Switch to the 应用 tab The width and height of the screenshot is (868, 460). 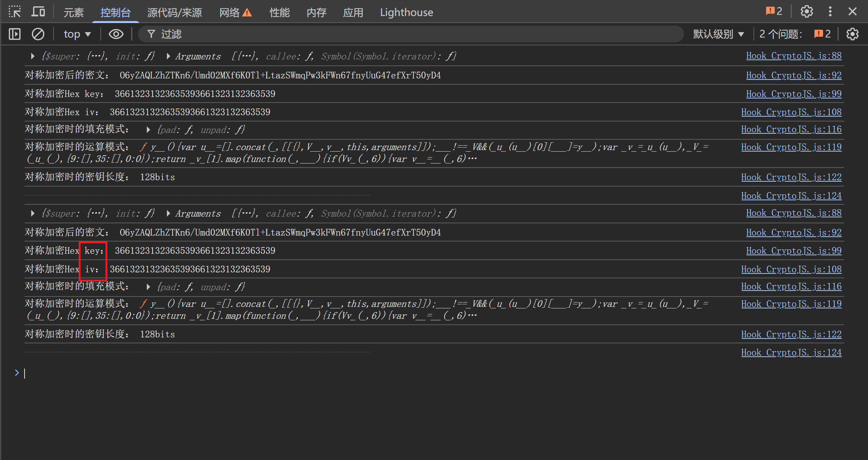(353, 12)
